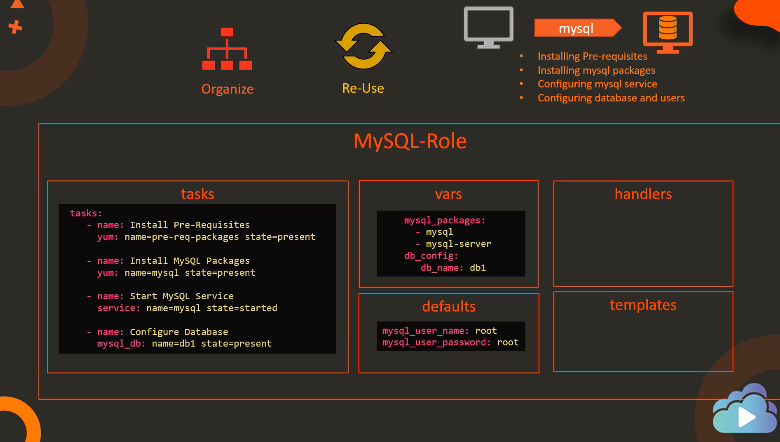Click the 'db_config:' variable line
780x442 pixels.
pos(431,256)
